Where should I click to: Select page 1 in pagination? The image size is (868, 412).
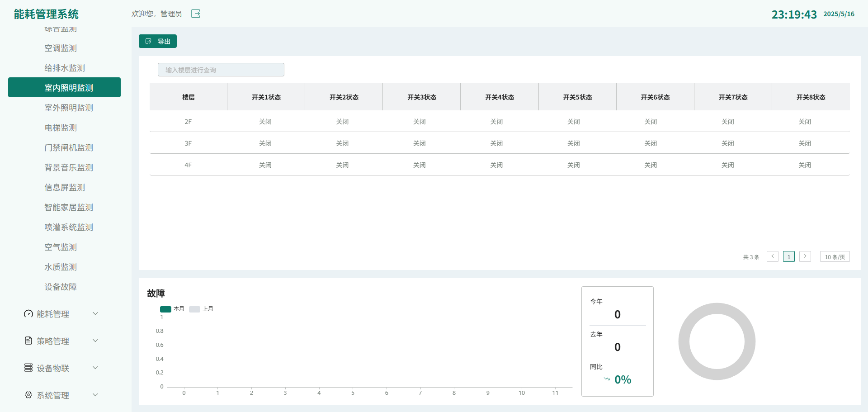788,257
